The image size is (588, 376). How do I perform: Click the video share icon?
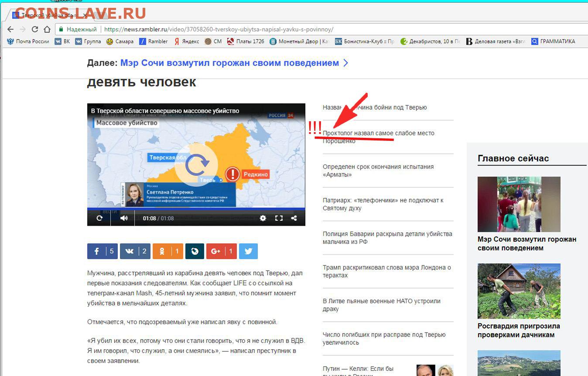pos(294,218)
